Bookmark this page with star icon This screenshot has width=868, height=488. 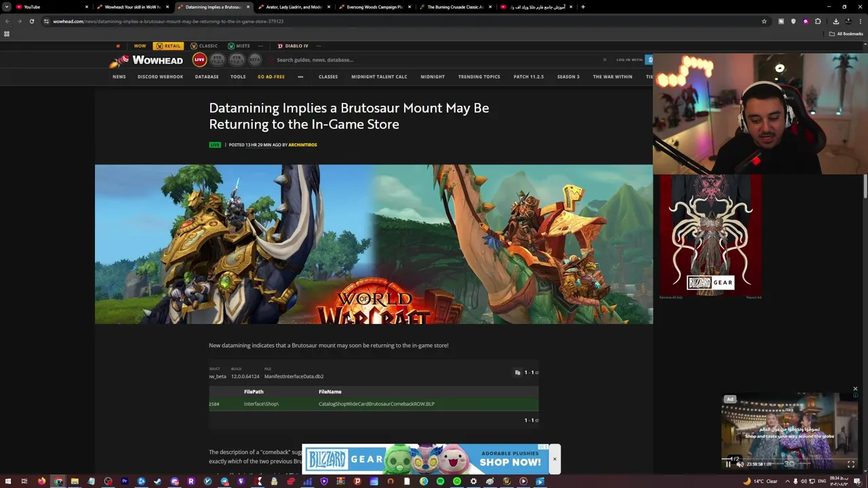[x=764, y=21]
